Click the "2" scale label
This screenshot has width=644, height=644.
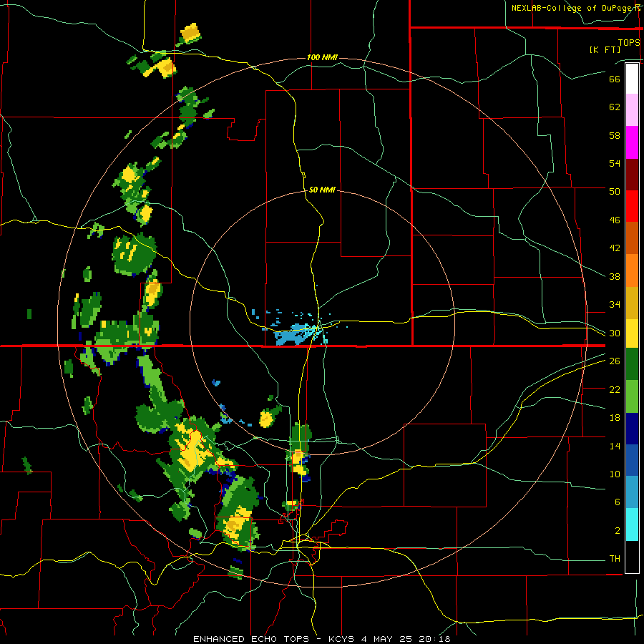coord(617,531)
